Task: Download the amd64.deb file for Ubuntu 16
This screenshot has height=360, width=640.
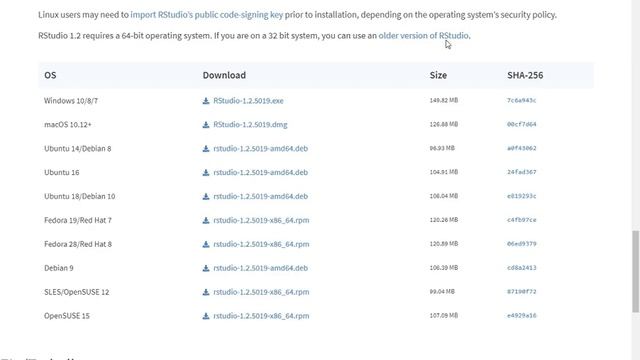Action: click(x=260, y=173)
